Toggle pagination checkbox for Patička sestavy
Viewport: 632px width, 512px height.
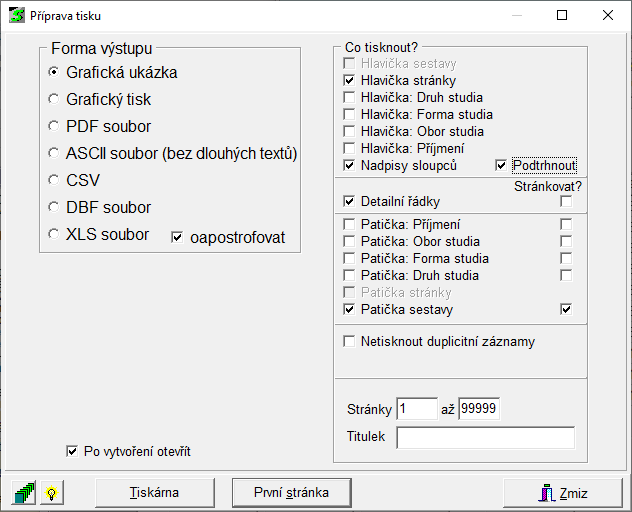[x=566, y=310]
